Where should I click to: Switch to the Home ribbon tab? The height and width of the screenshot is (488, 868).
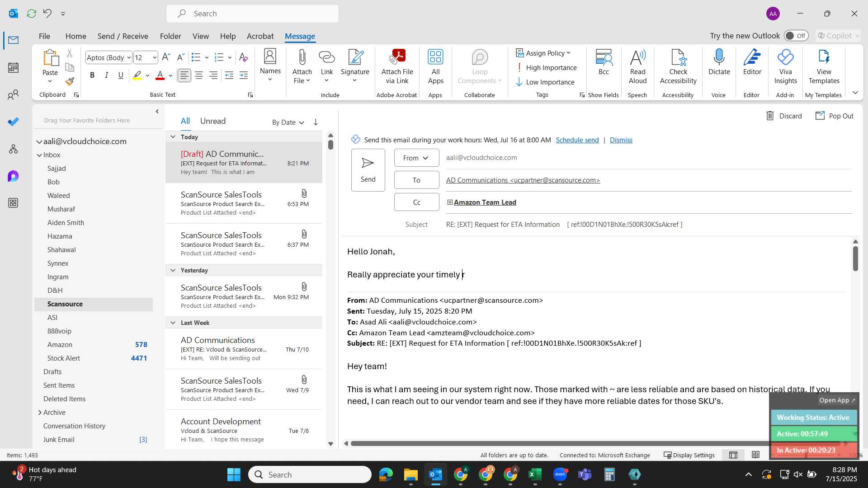click(75, 36)
